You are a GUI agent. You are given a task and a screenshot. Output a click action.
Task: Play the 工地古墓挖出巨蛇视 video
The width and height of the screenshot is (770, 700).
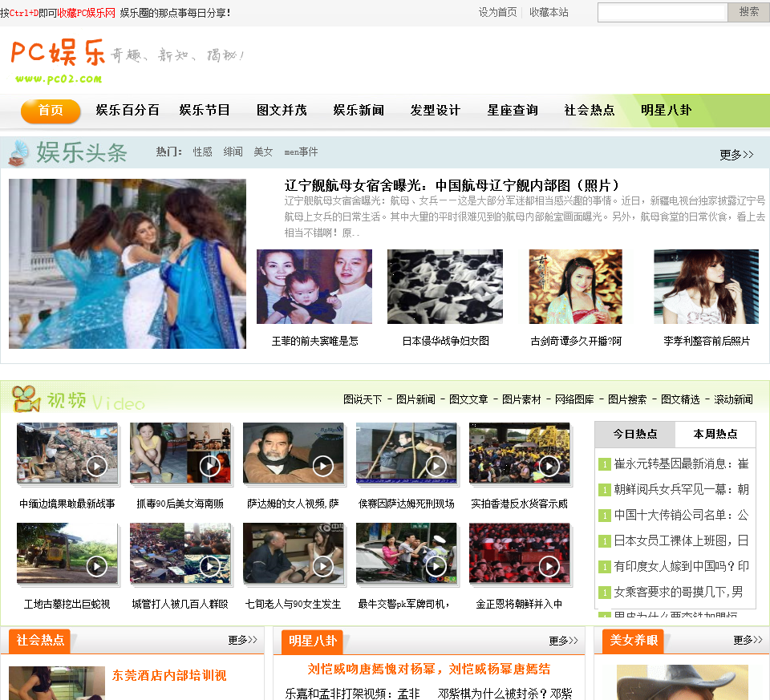coord(67,553)
